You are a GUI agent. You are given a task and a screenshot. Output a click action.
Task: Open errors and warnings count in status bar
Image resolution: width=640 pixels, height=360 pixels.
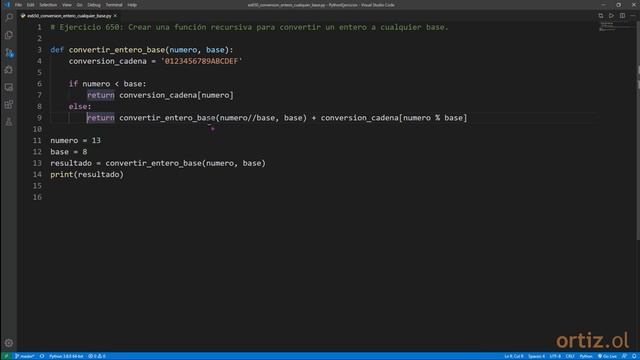tap(97, 356)
